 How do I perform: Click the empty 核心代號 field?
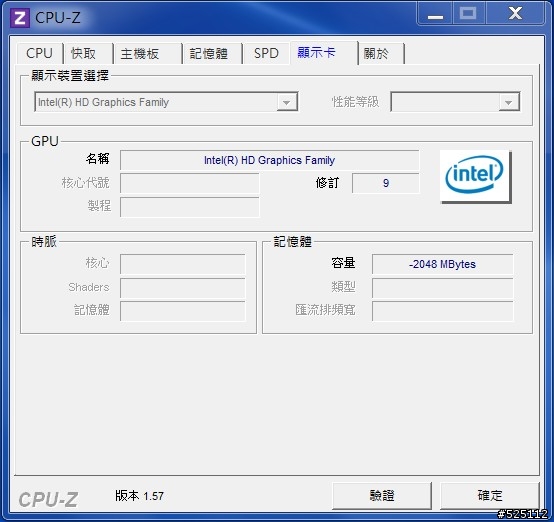click(190, 183)
